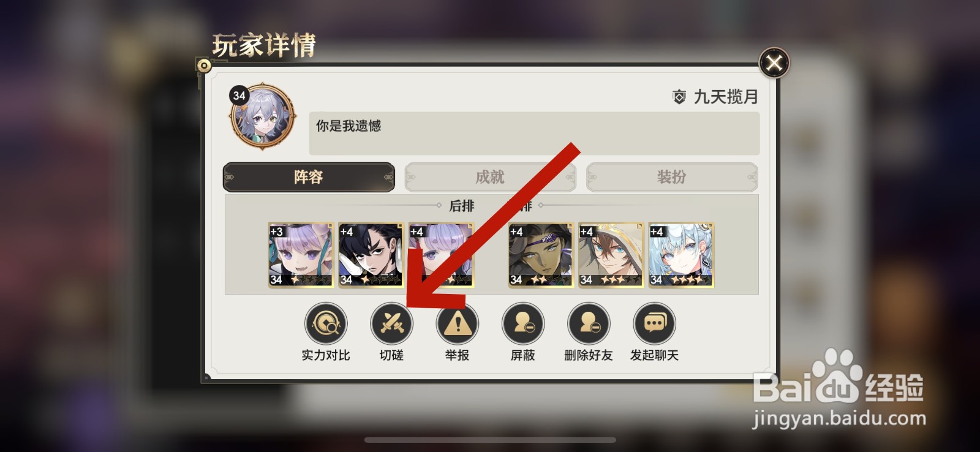Open the 装扮 costume tab
Image resolution: width=980 pixels, height=452 pixels.
tap(672, 177)
